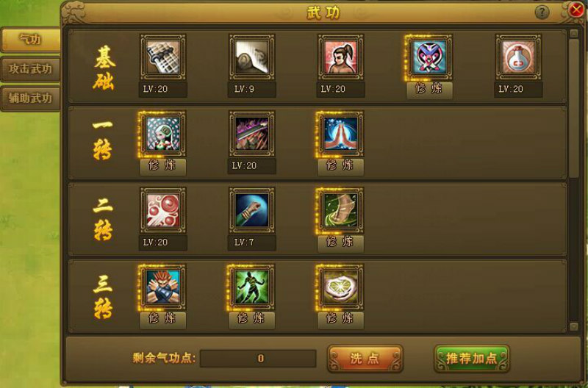This screenshot has width=588, height=388.
Task: Click the 洗点 reset points button
Action: (x=365, y=359)
